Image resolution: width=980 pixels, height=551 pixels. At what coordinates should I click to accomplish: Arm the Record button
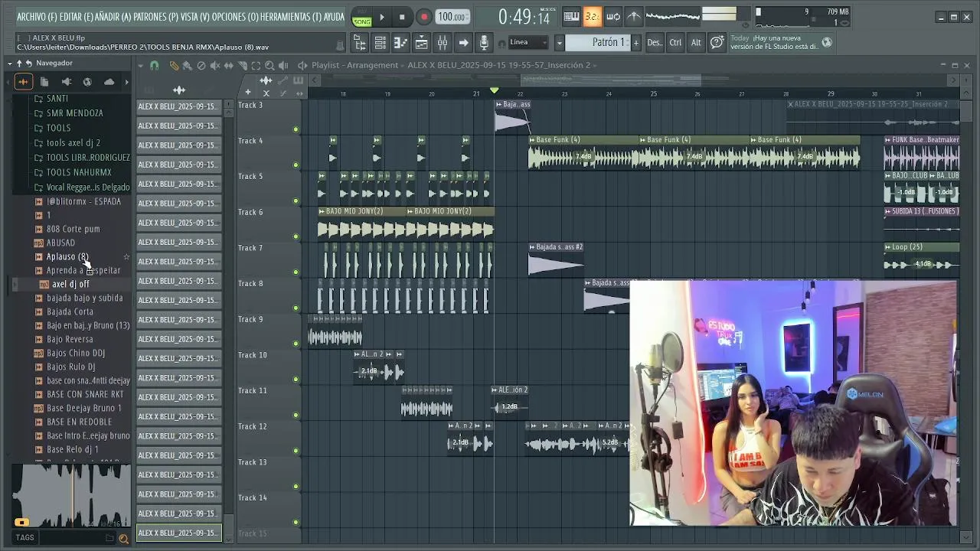pyautogui.click(x=424, y=17)
